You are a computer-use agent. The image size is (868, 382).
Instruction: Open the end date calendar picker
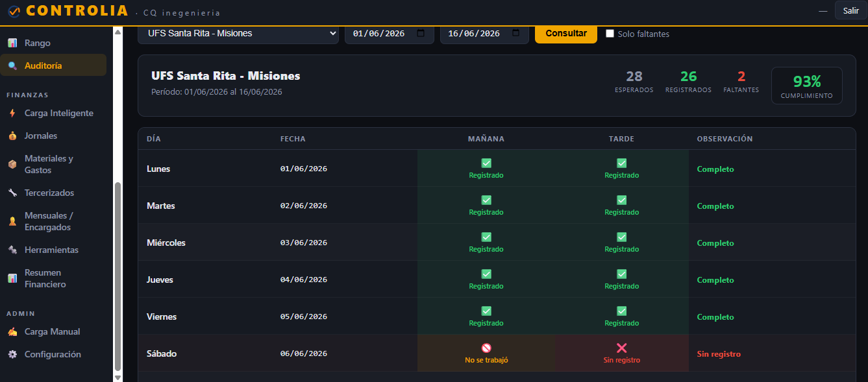pyautogui.click(x=515, y=33)
